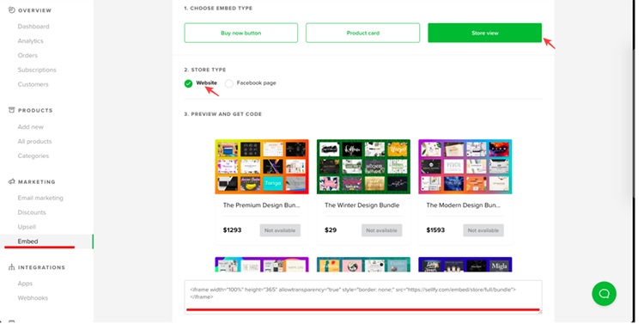Screen dimensions: 644x324
Task: Click The Premium Design Bun... title
Action: (261, 205)
